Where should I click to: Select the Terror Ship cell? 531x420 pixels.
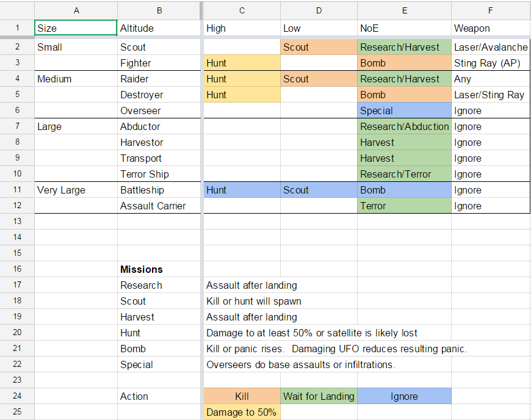pos(159,174)
